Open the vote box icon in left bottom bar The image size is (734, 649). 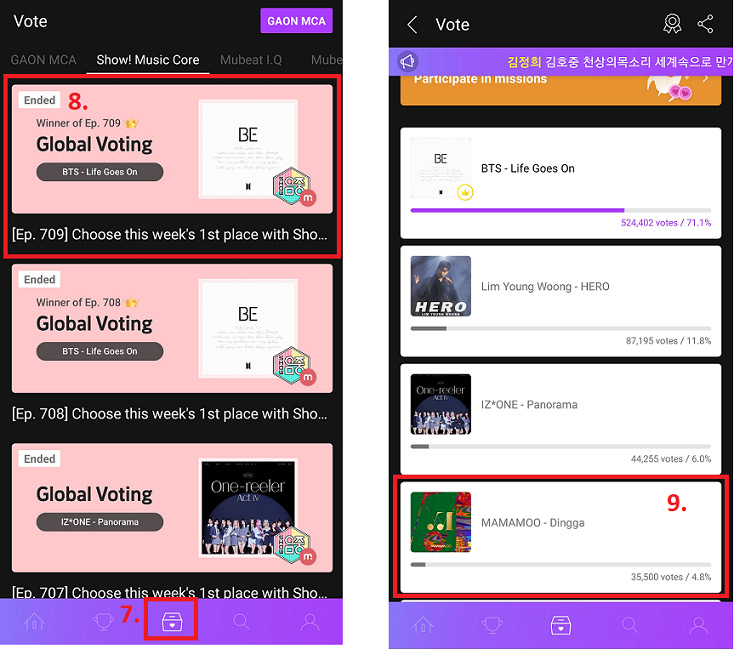pyautogui.click(x=172, y=622)
